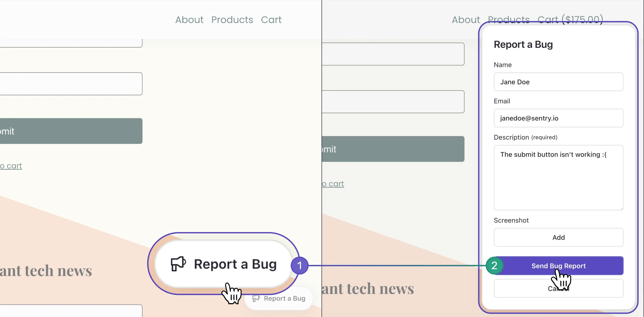Viewport: 644px width, 317px height.
Task: Click the gray submit button on the left page
Action: click(x=71, y=131)
